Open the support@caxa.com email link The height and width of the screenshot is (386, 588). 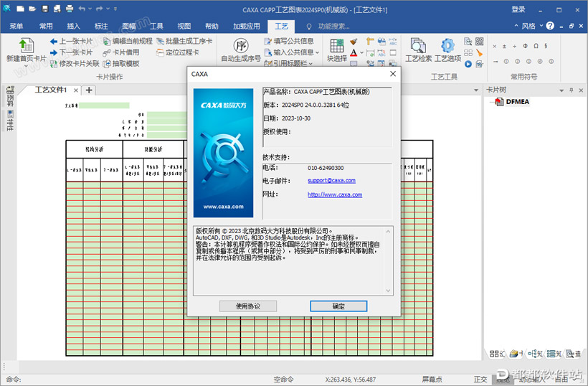pyautogui.click(x=331, y=180)
